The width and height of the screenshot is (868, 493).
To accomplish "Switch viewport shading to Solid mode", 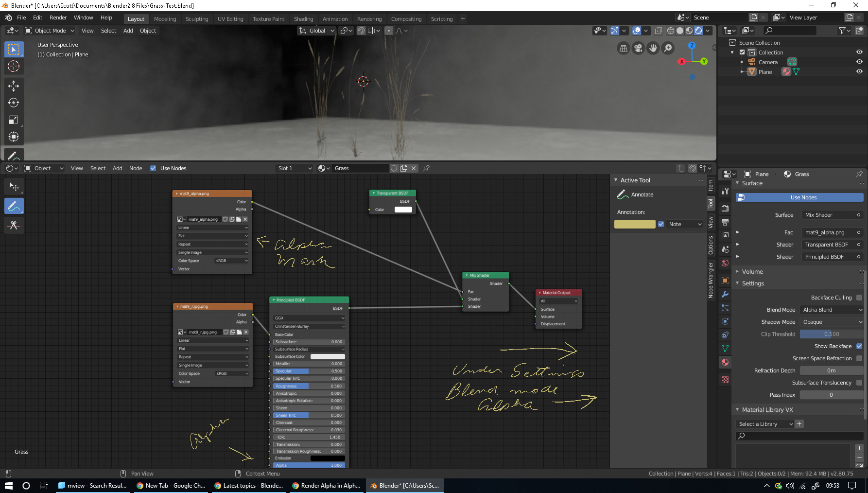I will (x=679, y=31).
